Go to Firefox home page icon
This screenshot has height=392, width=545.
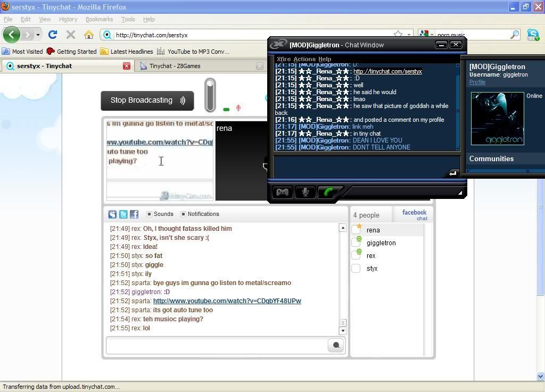(88, 35)
